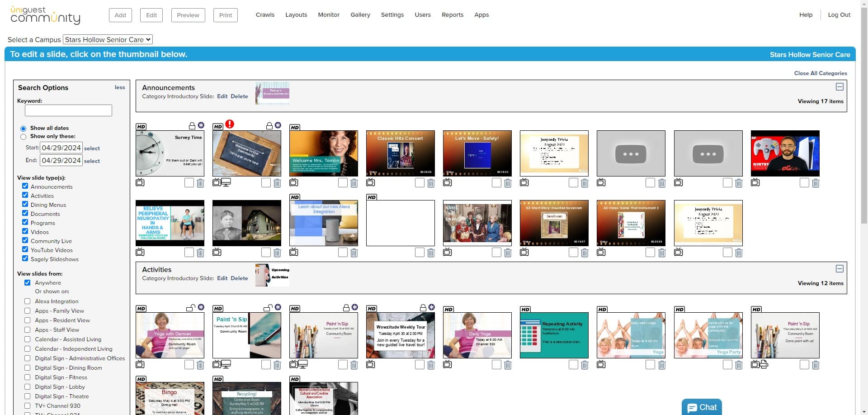Click trash icon under Wowzitude Weekly Tour slide
This screenshot has height=415, width=868.
(431, 365)
